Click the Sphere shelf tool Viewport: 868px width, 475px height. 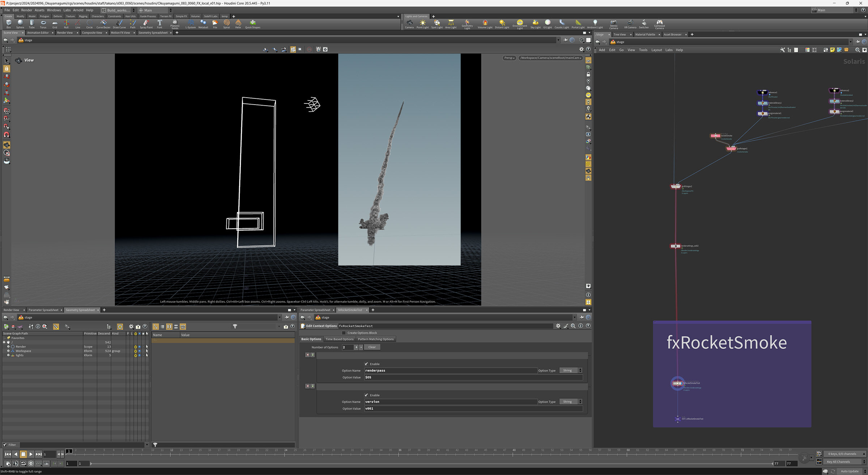pos(20,24)
